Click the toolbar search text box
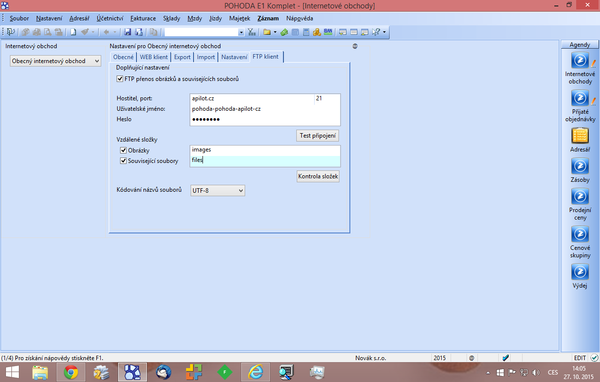 [x=201, y=33]
